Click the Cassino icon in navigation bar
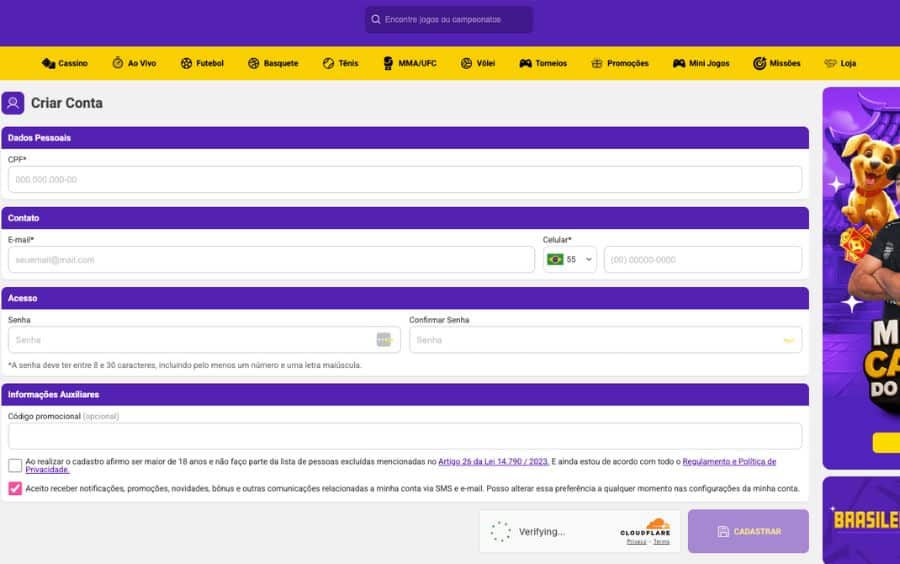Screen dimensions: 900x564 (48, 63)
